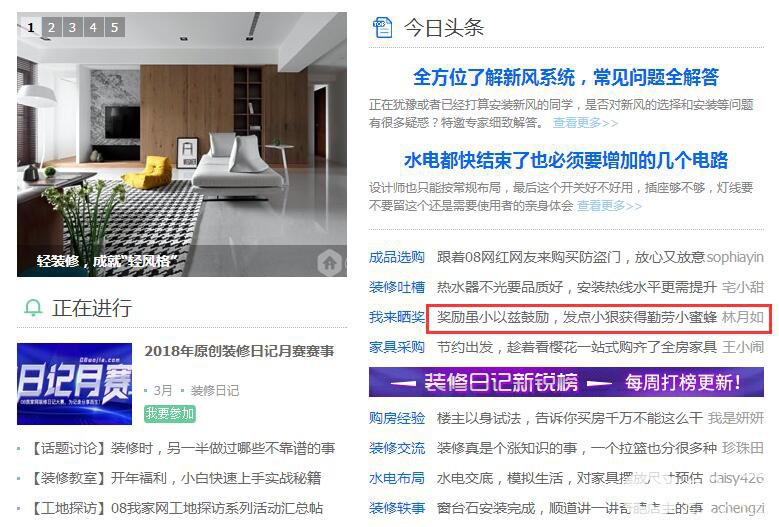Image resolution: width=779 pixels, height=527 pixels.
Task: Click the 2018年原创装修日记月赛赛事 title
Action: click(x=239, y=351)
